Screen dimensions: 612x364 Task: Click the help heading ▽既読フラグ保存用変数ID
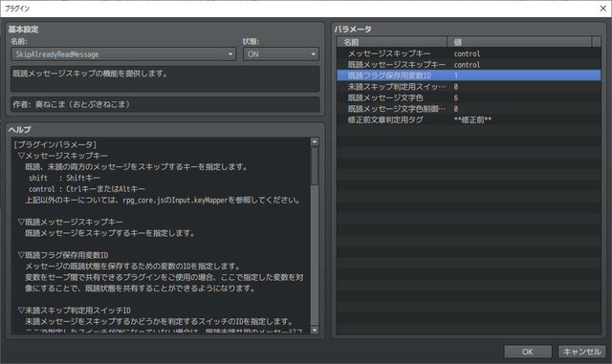coord(63,255)
